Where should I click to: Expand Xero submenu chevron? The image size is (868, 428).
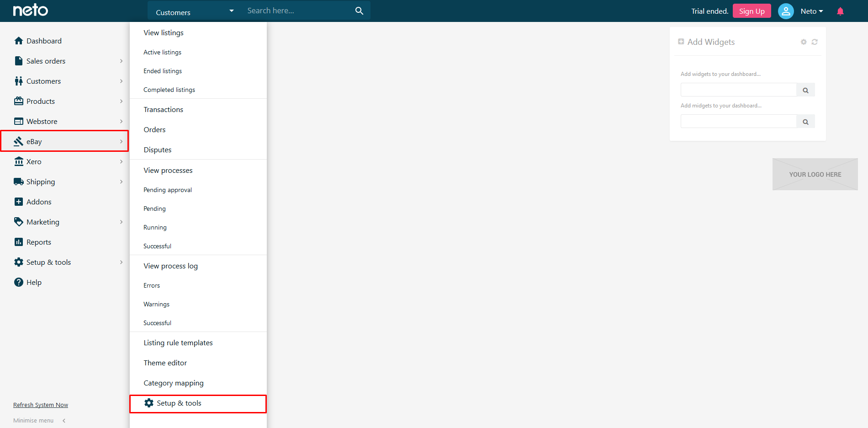point(121,161)
